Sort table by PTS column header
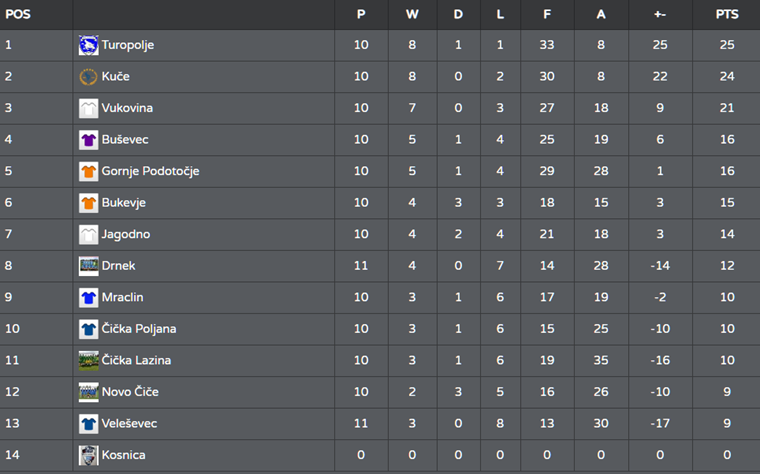This screenshot has width=760, height=474. [727, 15]
